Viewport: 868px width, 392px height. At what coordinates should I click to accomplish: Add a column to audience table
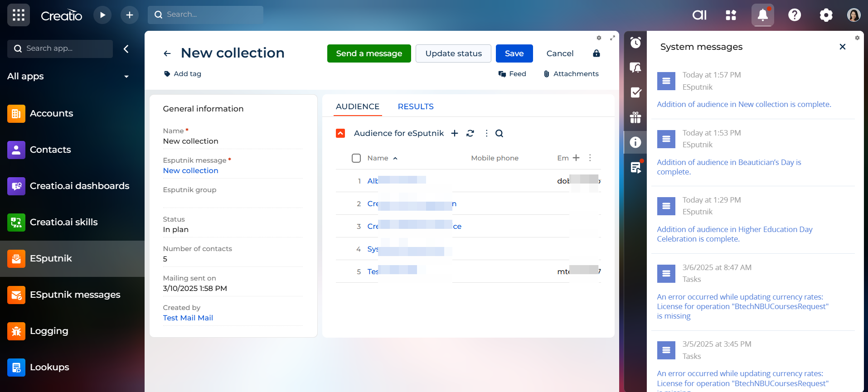point(576,158)
